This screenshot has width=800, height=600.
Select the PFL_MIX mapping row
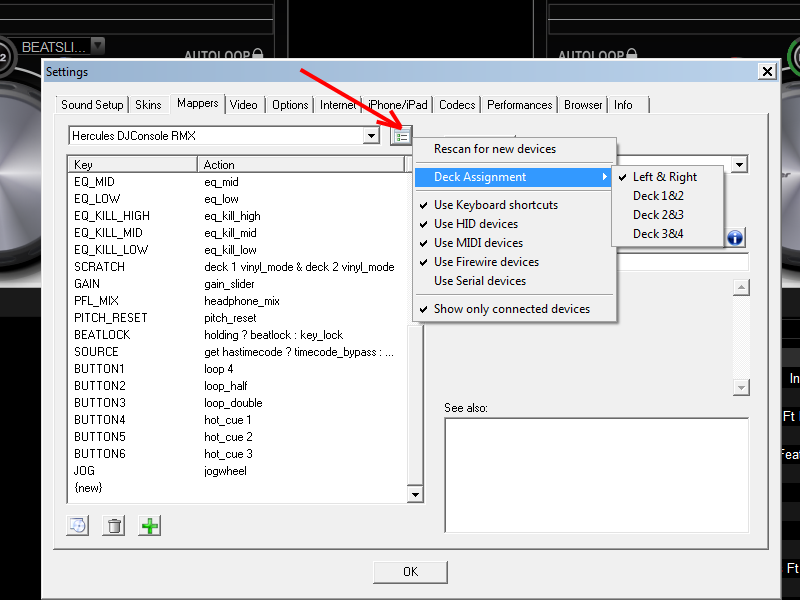click(238, 301)
